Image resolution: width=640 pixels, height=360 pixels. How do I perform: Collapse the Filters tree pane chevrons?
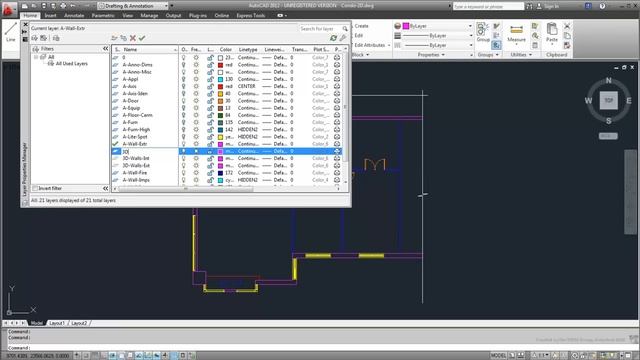pyautogui.click(x=106, y=49)
